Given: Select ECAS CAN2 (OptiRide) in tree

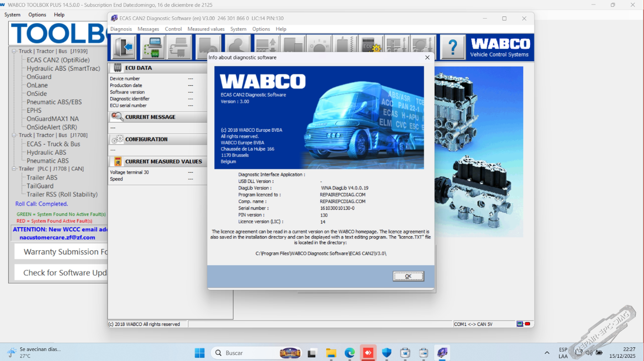Looking at the screenshot, I should pos(58,60).
